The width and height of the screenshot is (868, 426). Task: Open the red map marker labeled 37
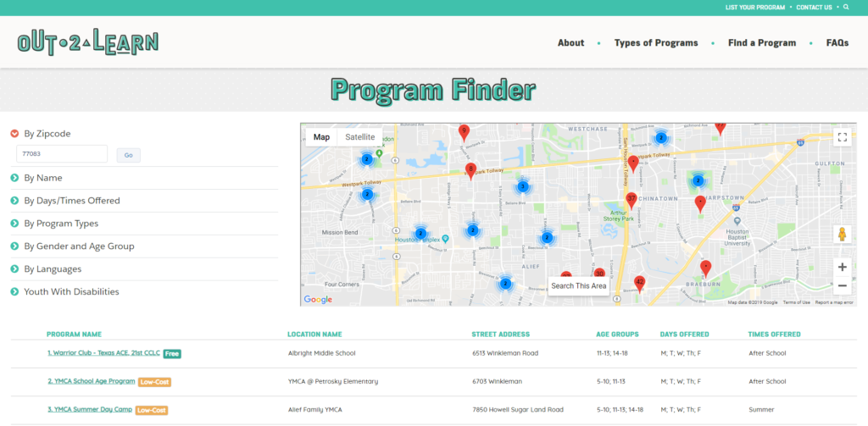pyautogui.click(x=631, y=200)
